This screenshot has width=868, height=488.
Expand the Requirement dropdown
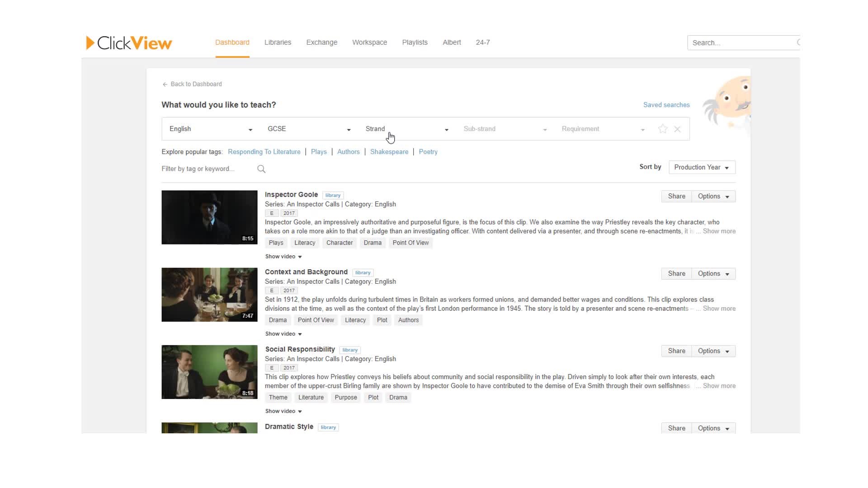point(603,129)
